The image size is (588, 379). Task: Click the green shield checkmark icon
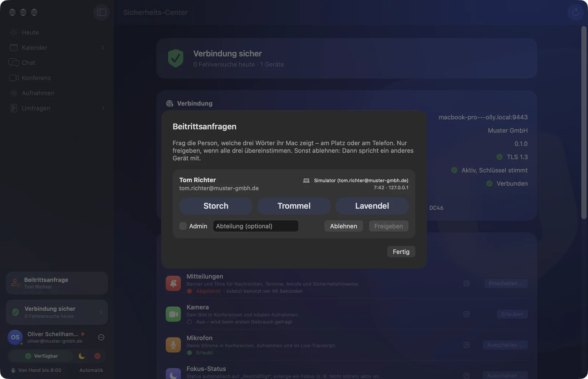[176, 58]
